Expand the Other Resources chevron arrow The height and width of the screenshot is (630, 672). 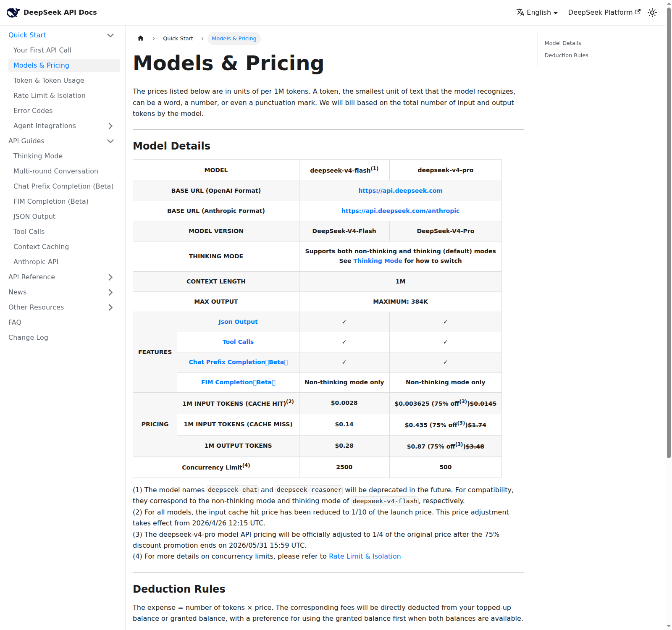[110, 307]
